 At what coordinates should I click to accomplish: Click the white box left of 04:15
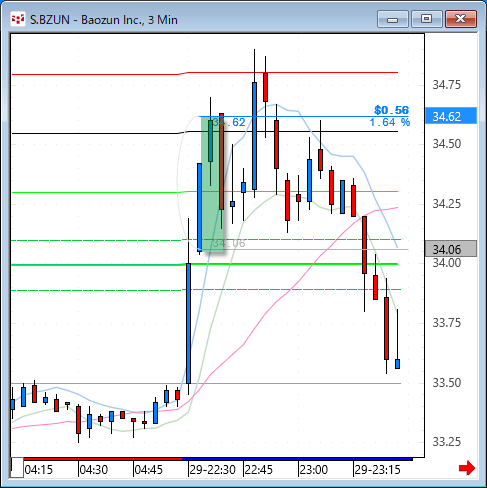point(17,468)
